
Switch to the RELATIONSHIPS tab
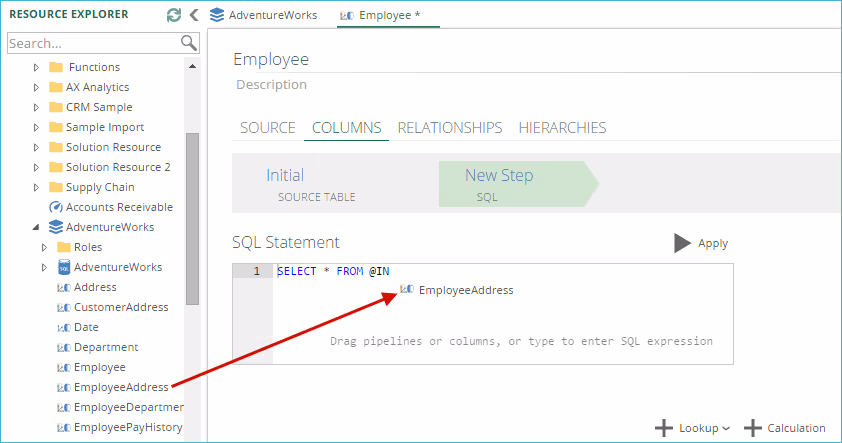(x=449, y=128)
